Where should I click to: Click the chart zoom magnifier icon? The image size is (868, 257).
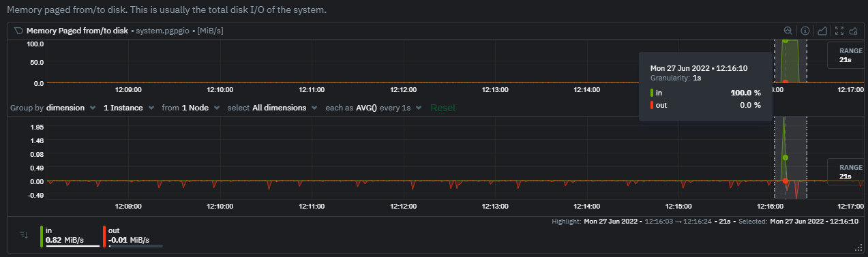788,31
